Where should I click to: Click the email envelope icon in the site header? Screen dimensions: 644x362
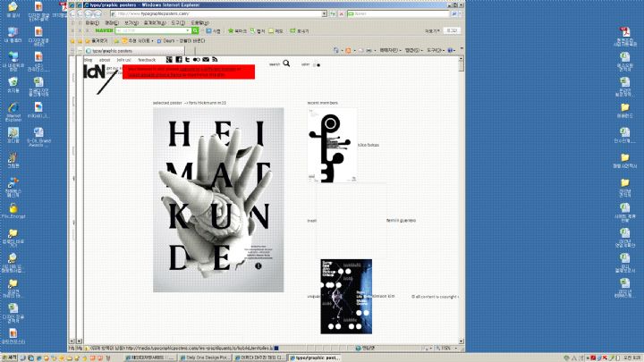pos(206,60)
